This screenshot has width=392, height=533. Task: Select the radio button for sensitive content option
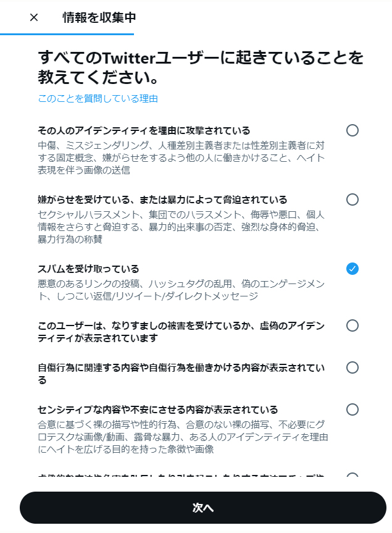352,409
